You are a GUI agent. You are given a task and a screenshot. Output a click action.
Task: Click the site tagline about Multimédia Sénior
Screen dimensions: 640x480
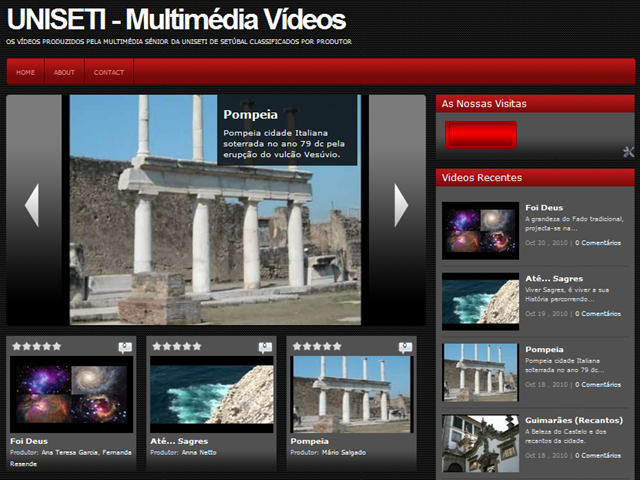[x=179, y=42]
